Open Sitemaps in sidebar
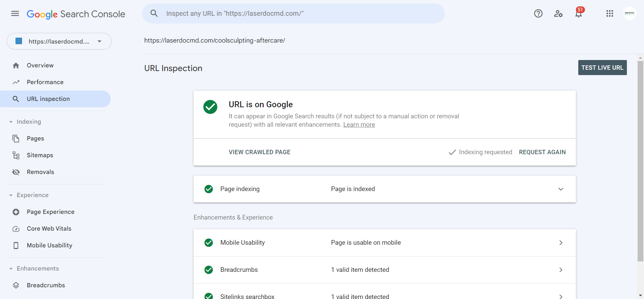 point(40,155)
